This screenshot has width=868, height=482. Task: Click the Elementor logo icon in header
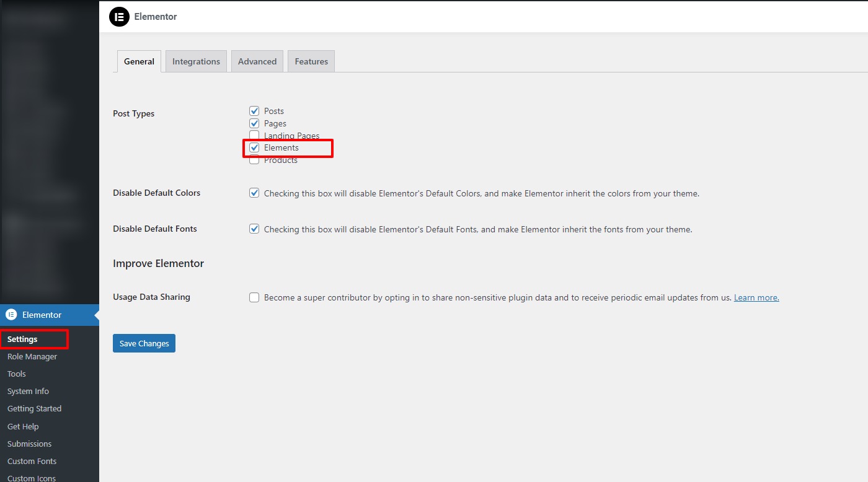[x=119, y=17]
